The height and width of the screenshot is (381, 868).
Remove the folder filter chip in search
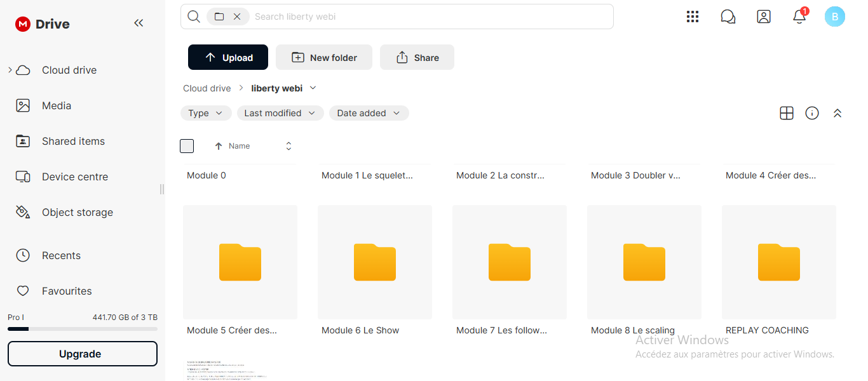(237, 17)
